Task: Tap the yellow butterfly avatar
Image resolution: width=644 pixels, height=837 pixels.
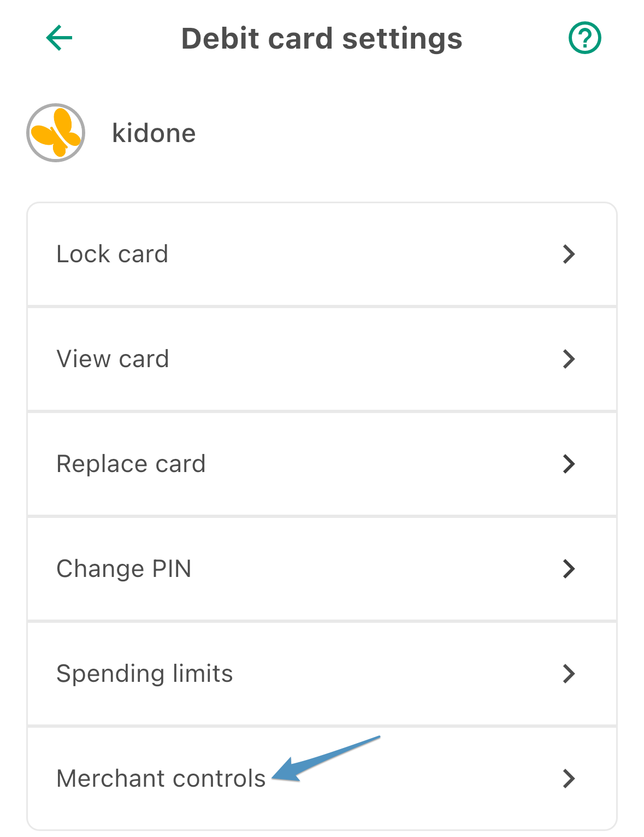Action: click(56, 133)
